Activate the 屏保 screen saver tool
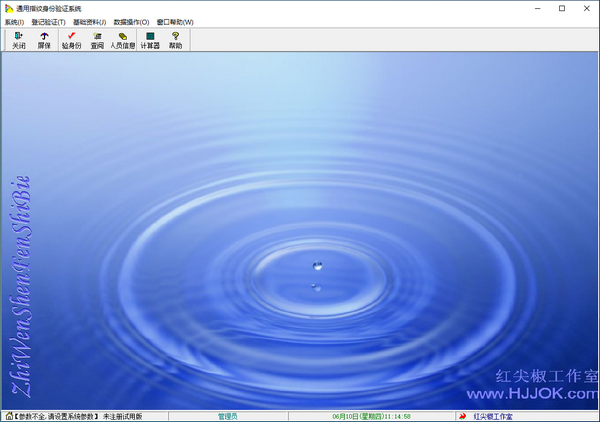 pos(44,40)
